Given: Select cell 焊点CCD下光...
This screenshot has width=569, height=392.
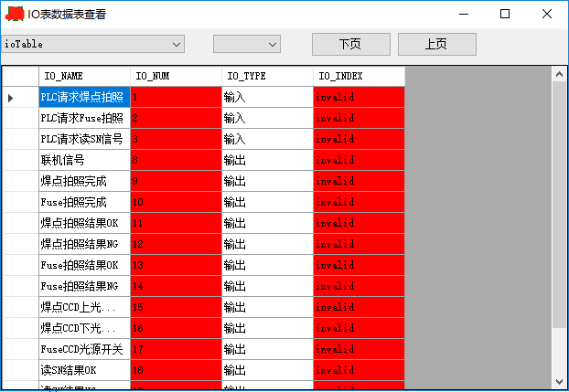Looking at the screenshot, I should tap(84, 329).
